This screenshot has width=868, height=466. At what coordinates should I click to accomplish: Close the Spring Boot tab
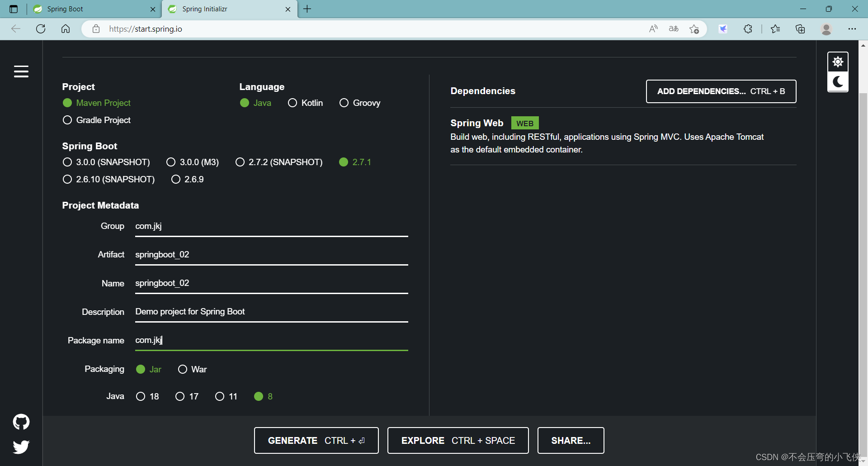(153, 9)
